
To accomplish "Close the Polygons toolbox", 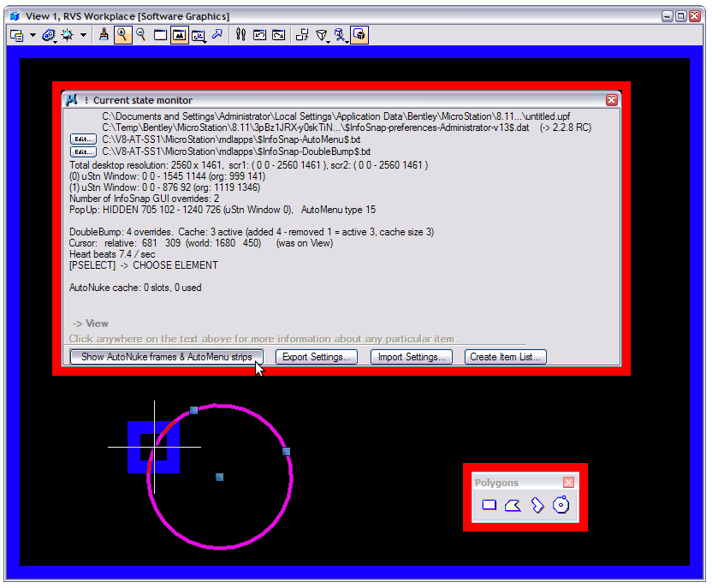I will 568,482.
